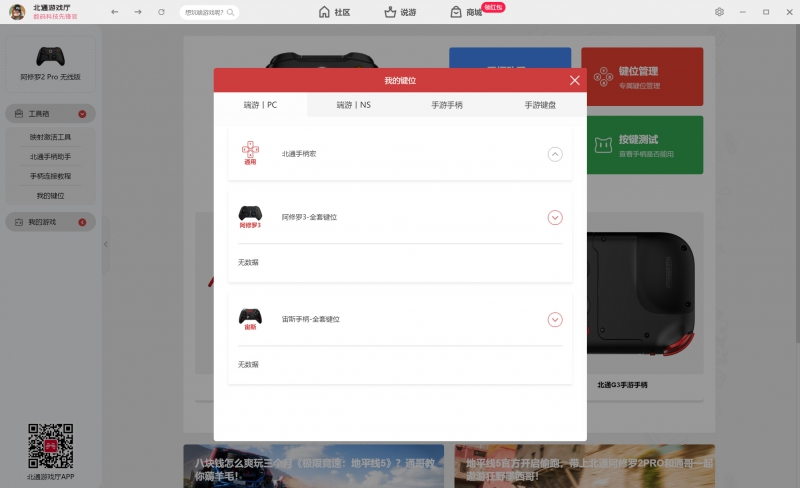Switch to the 手游手柄 tab
This screenshot has height=488, width=800.
click(447, 105)
